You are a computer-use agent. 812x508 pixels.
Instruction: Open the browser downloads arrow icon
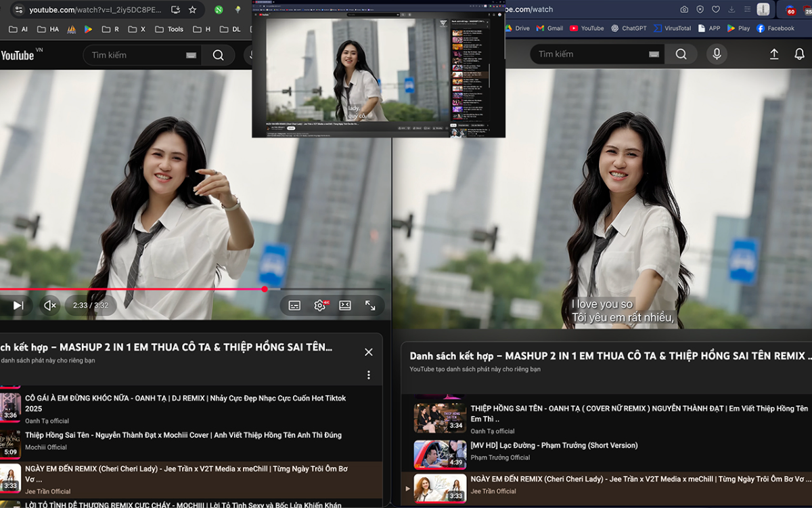[731, 9]
